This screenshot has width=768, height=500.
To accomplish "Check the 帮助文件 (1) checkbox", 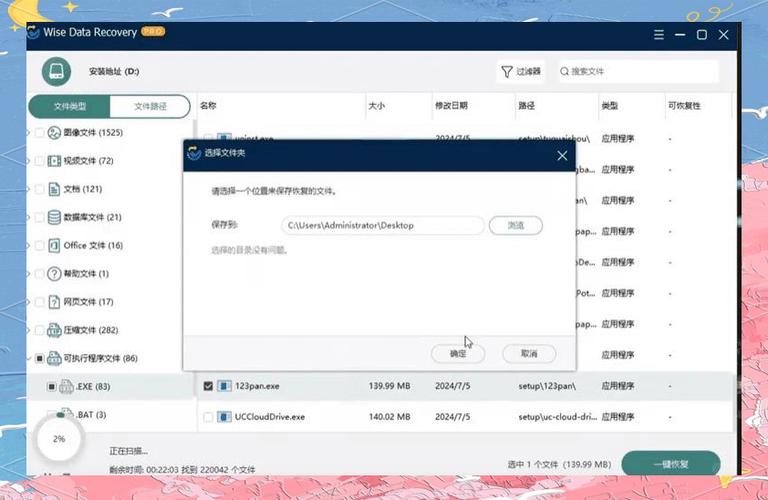I will point(40,274).
